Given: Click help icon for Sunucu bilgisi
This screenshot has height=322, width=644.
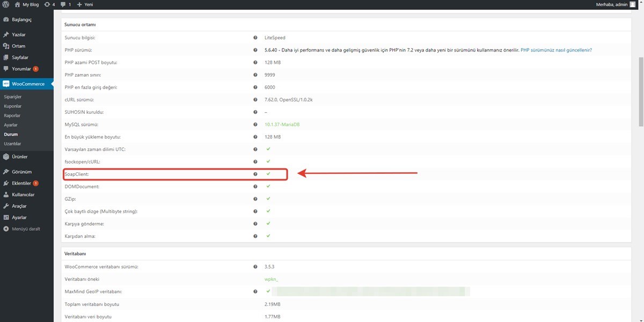Looking at the screenshot, I should (255, 38).
